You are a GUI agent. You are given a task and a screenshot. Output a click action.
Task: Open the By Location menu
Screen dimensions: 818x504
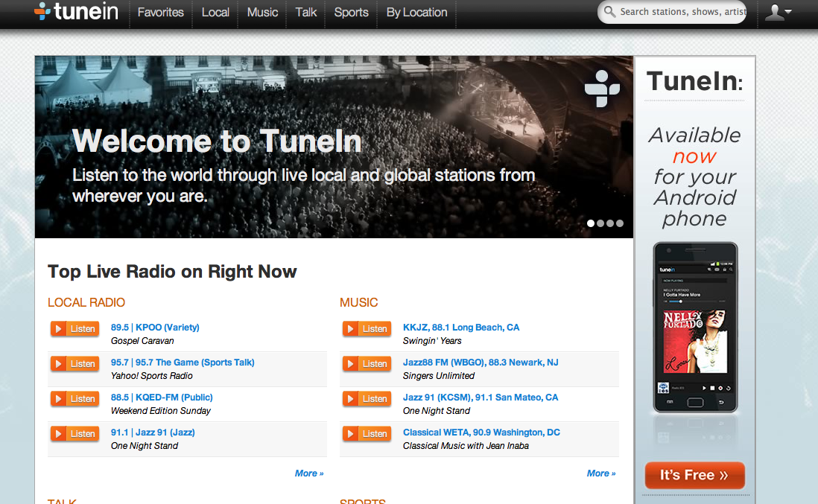point(417,12)
